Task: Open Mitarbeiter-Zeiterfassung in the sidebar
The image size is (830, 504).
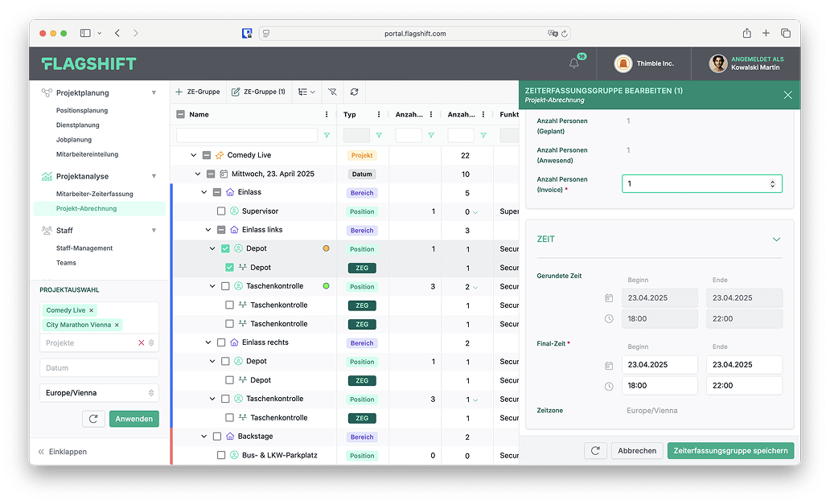Action: (x=94, y=194)
